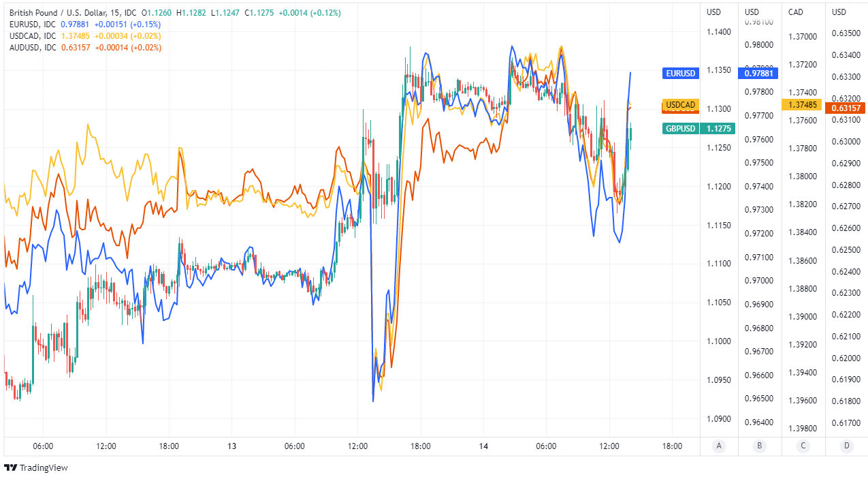Click the yellow USDCAD price tag
The height and width of the screenshot is (477, 868).
681,105
